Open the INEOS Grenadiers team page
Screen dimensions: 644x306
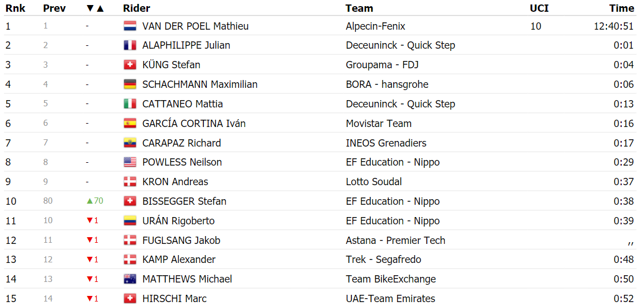[x=386, y=143]
